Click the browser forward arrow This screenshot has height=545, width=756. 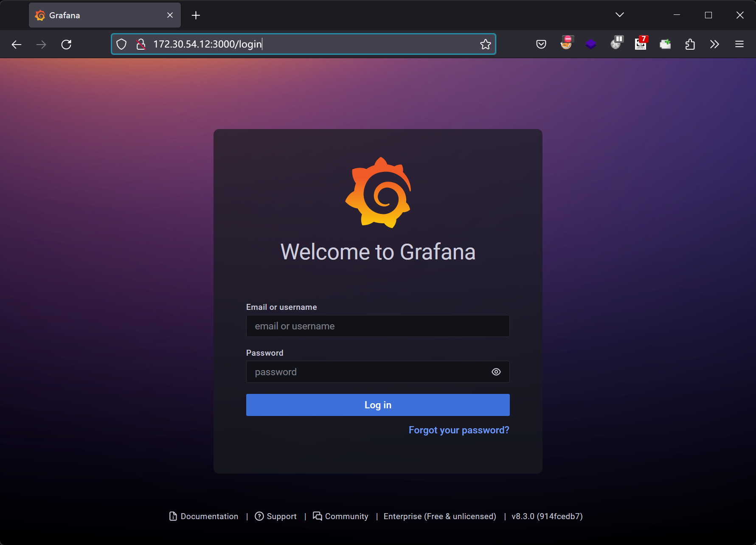tap(41, 44)
